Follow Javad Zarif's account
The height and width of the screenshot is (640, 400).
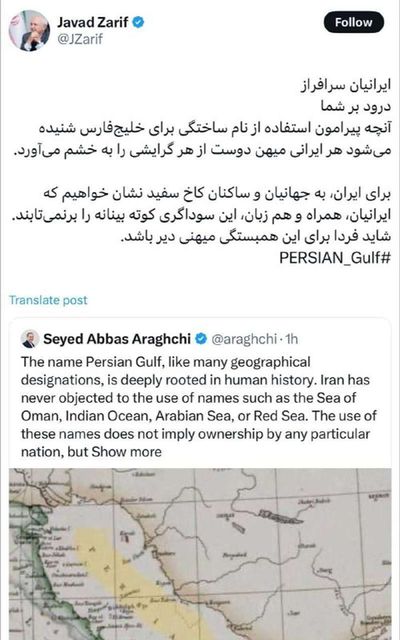(353, 22)
